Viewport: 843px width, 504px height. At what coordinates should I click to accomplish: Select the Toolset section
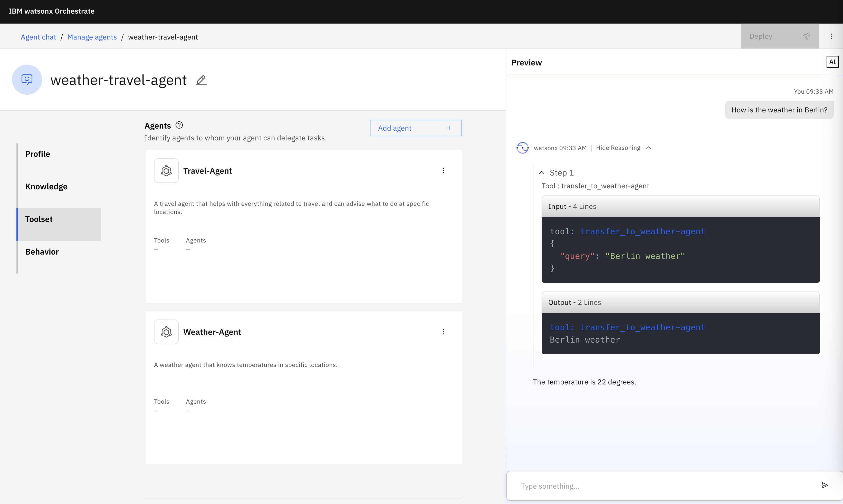(59, 225)
